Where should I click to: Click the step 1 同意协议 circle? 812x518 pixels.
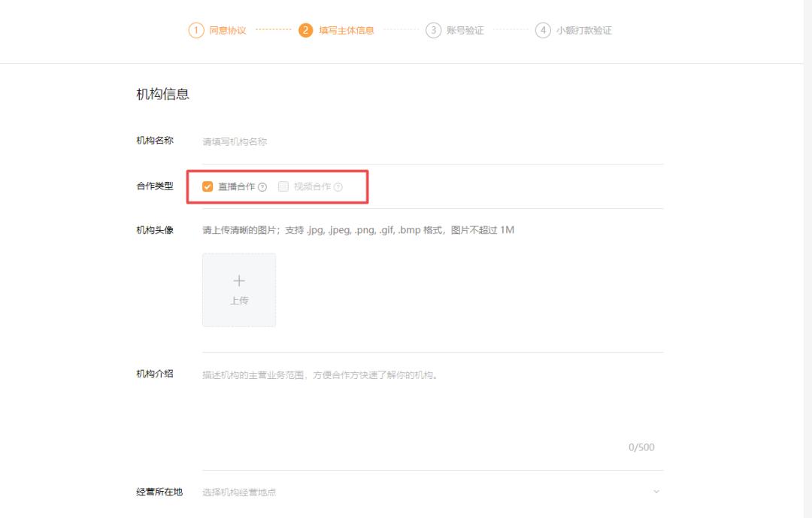pos(195,30)
